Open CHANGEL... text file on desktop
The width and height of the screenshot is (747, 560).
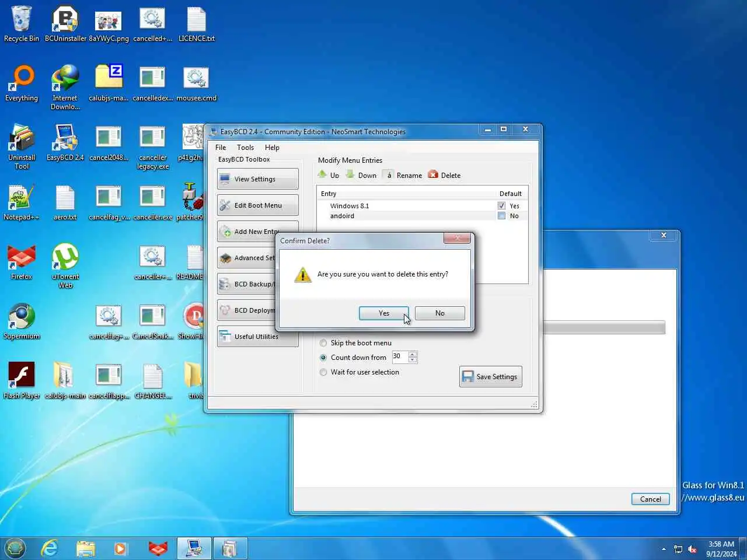coord(153,381)
